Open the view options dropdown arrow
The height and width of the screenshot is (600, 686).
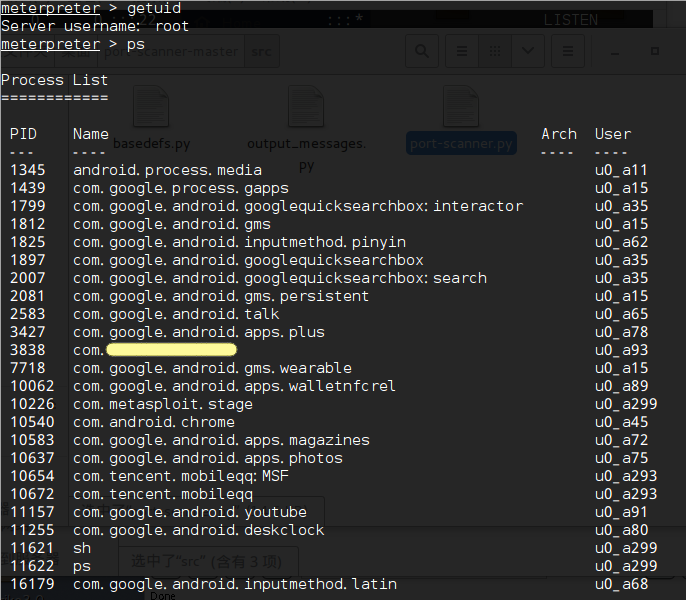[x=528, y=51]
